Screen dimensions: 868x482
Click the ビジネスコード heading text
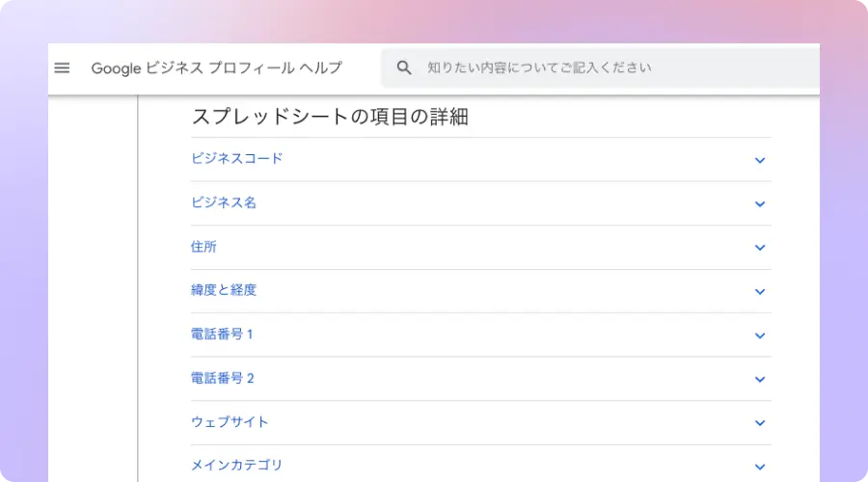tap(237, 158)
